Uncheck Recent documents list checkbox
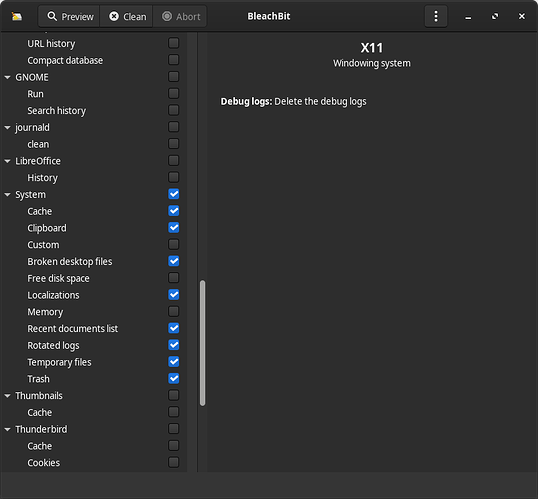The width and height of the screenshot is (538, 499). point(174,328)
